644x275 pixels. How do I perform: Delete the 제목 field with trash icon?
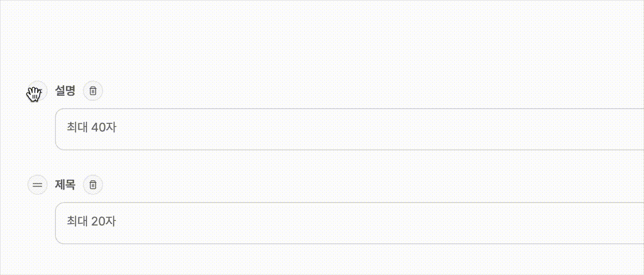93,185
